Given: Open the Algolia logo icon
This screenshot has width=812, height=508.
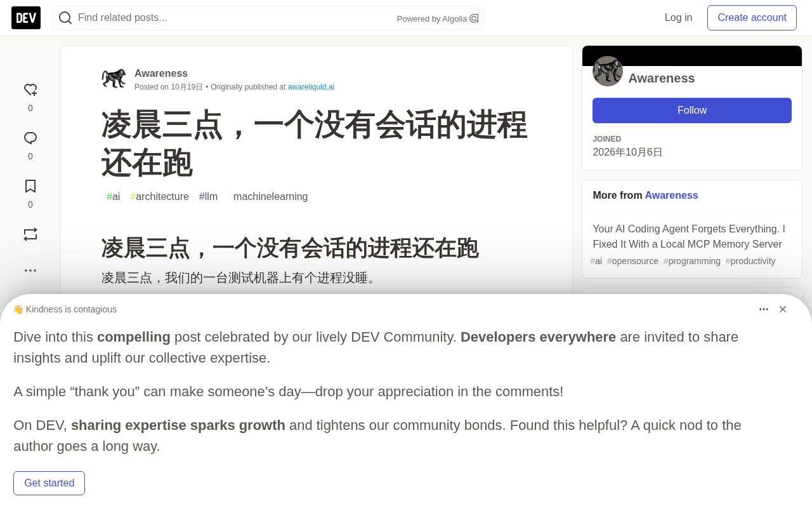Looking at the screenshot, I should tap(474, 18).
